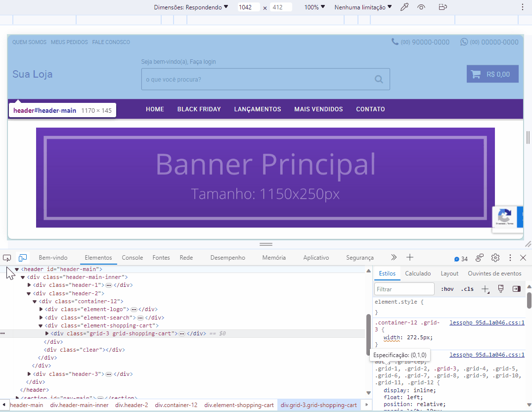Click the vision deficiency eye icon
Screen dimensions: 532x412
point(421,7)
